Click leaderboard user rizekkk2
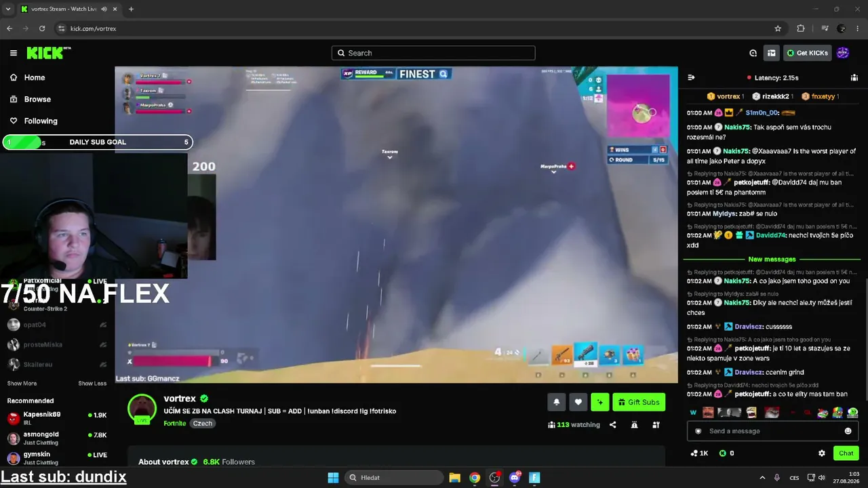868x488 pixels. coord(775,96)
